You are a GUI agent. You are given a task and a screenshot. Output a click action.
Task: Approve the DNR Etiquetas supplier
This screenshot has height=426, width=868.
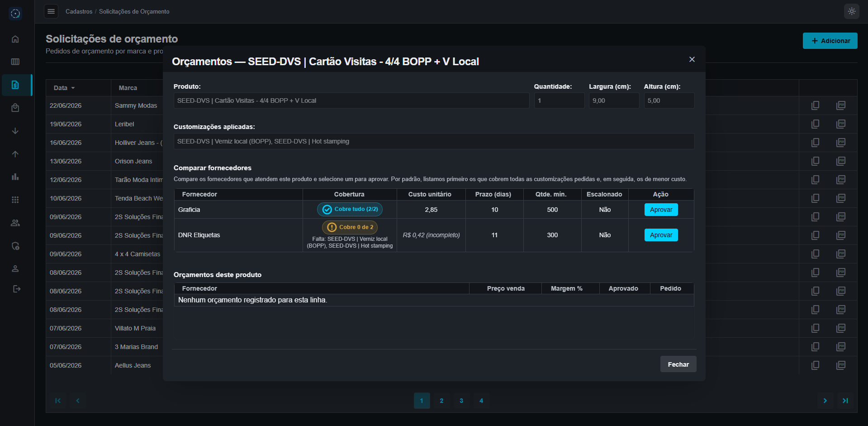coord(661,235)
